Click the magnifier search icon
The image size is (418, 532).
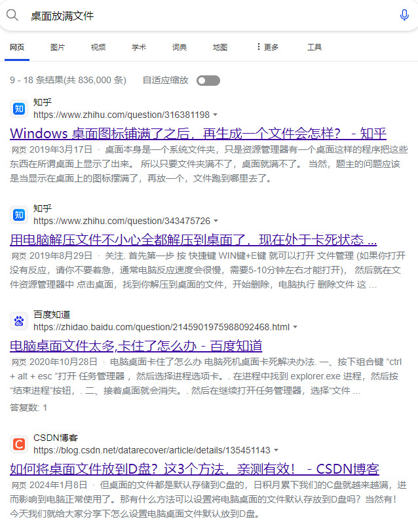coord(12,15)
